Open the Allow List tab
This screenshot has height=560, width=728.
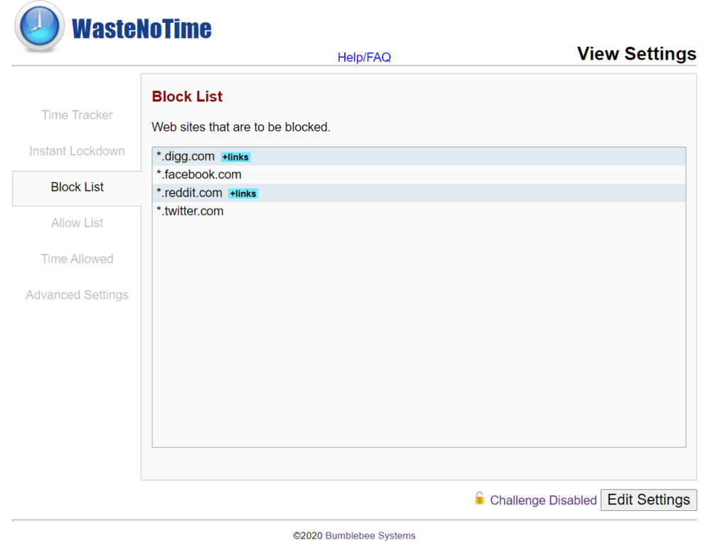coord(77,223)
